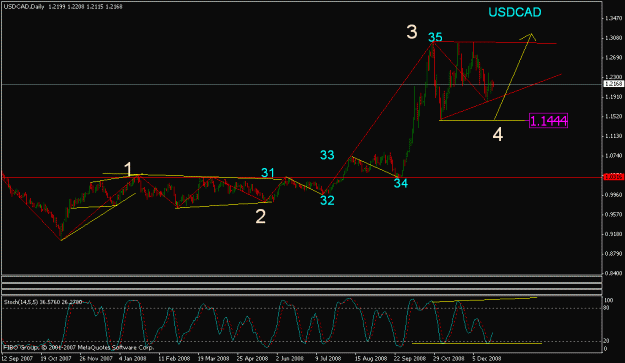Click the 22 Sep 2008 date label
Image resolution: width=625 pixels, height=363 pixels.
point(410,358)
